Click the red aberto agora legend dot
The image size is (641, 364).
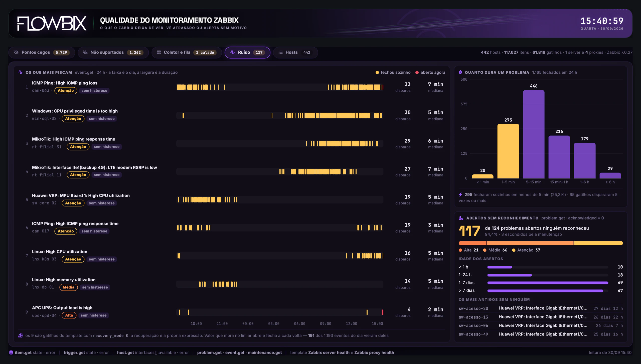coord(417,72)
